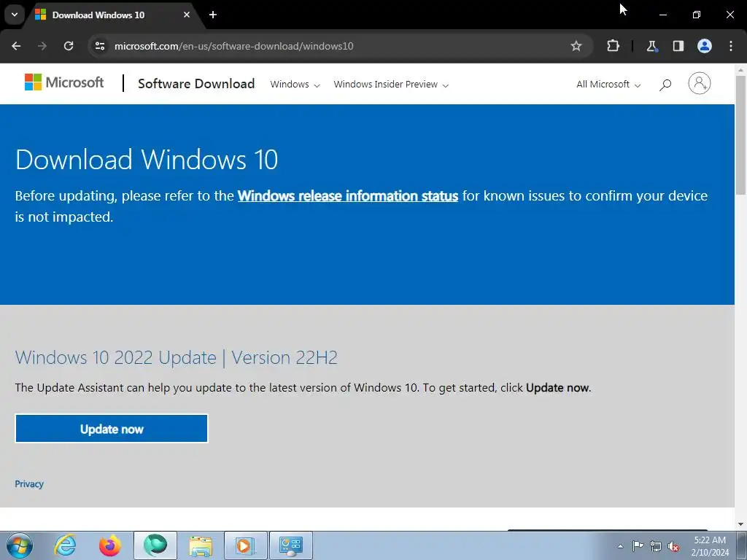
Task: Click the Microsoft sign-in account icon
Action: 700,83
